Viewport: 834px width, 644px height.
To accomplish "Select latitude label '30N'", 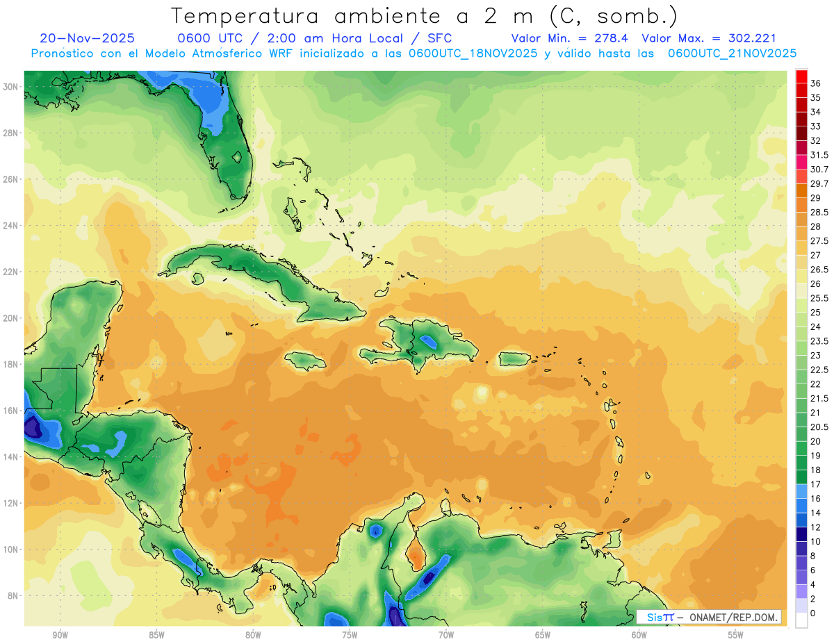I will 10,87.
